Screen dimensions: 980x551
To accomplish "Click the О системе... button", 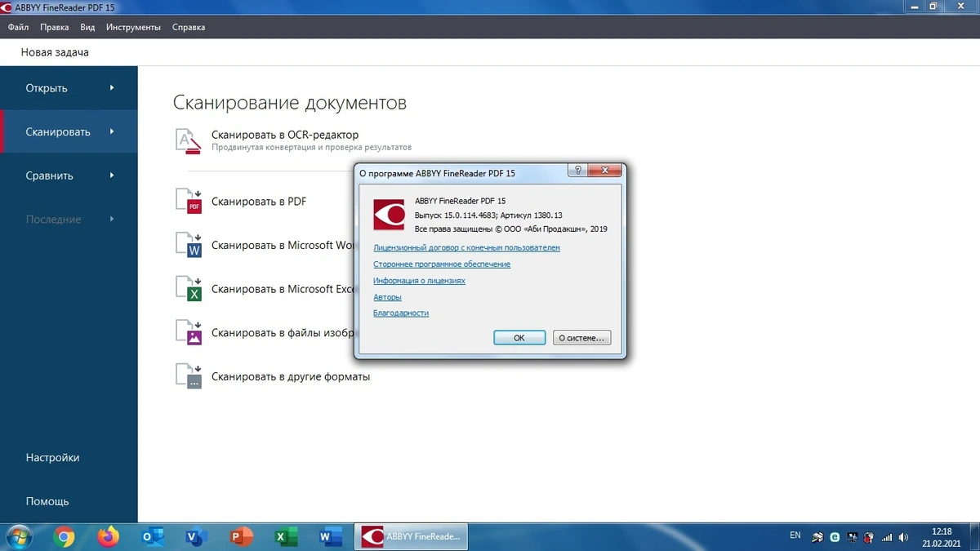I will tap(581, 337).
